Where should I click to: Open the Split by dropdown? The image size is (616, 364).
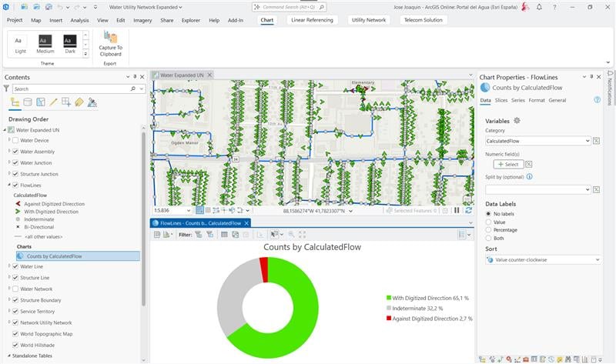click(x=538, y=189)
